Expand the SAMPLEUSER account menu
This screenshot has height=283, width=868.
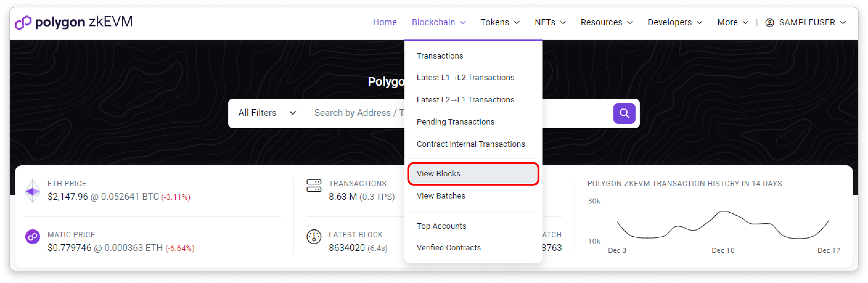812,22
